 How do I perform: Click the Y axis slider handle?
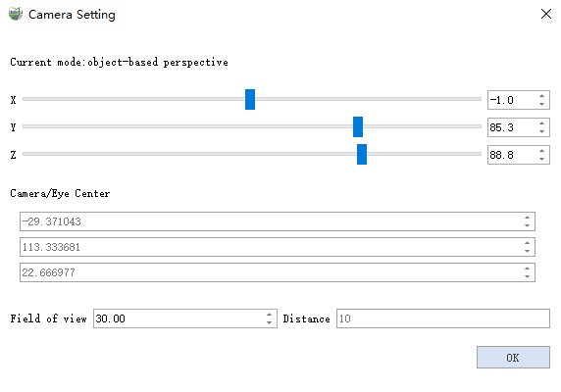[x=358, y=126]
